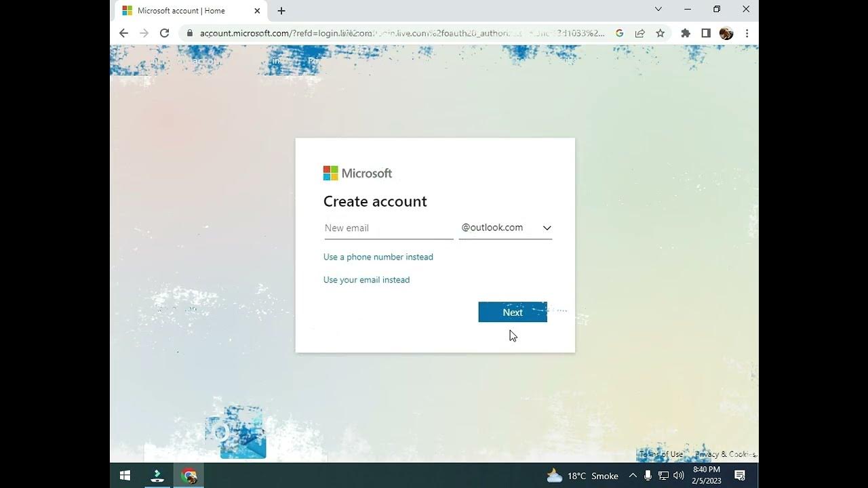Open the Windows Start menu
The image size is (868, 488).
click(x=125, y=476)
